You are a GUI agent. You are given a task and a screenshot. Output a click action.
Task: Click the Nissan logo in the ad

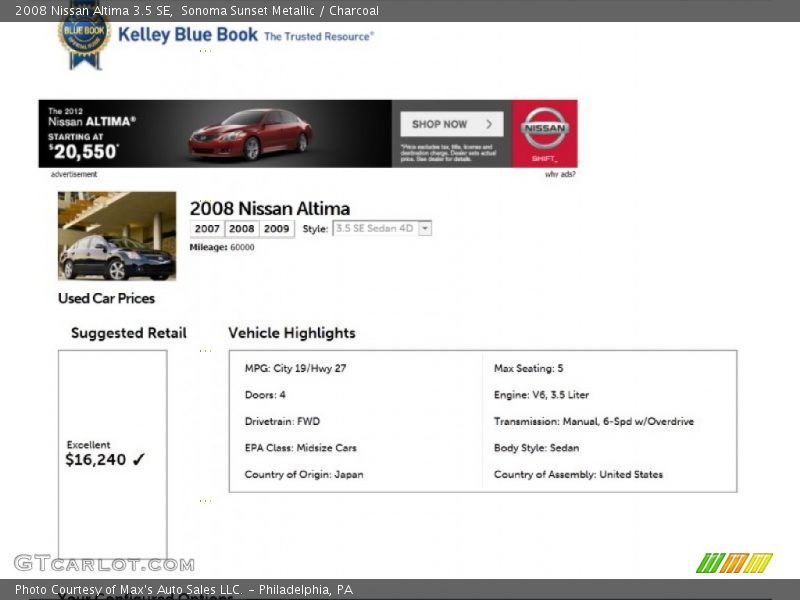(545, 128)
